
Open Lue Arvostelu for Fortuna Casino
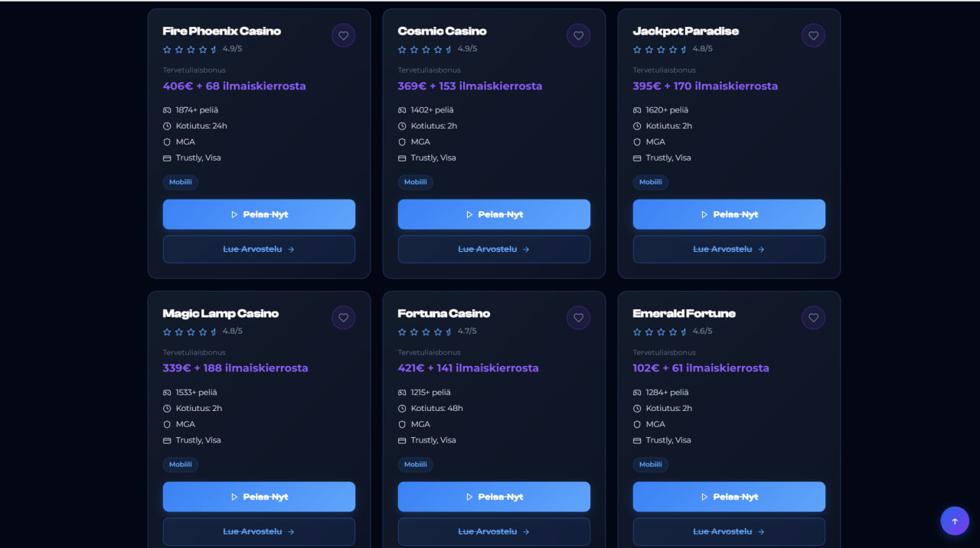click(x=494, y=531)
